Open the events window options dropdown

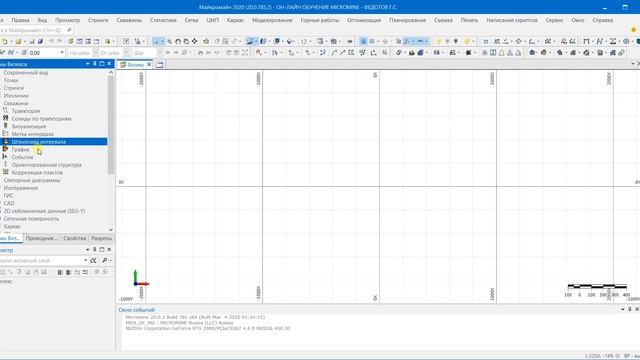pos(622,309)
